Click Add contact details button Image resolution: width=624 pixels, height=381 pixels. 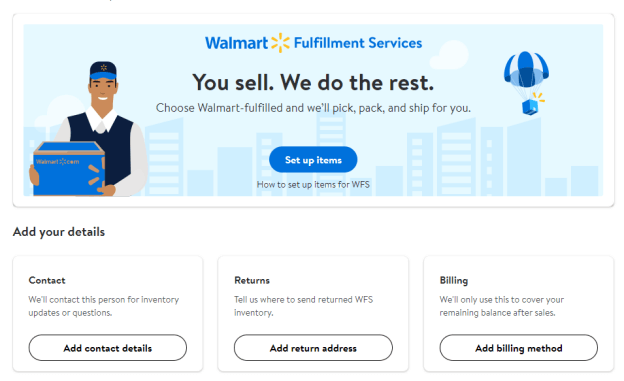[x=107, y=348]
